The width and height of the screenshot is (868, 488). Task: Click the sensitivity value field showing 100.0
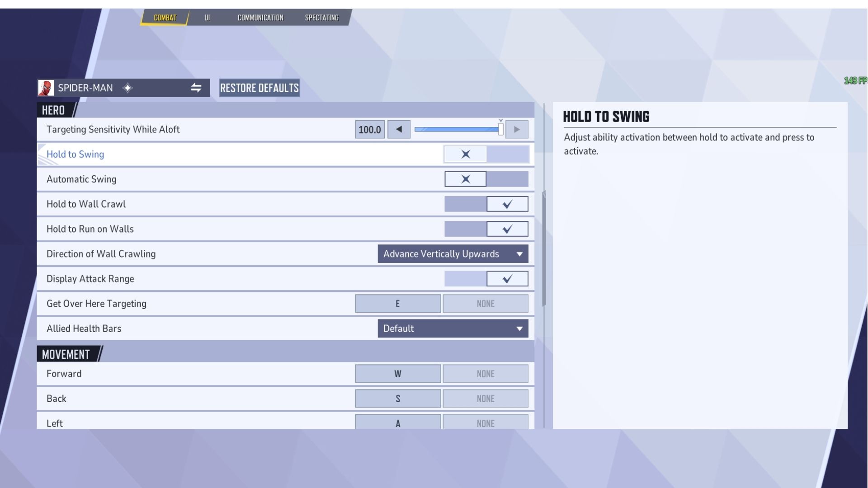[x=369, y=130]
